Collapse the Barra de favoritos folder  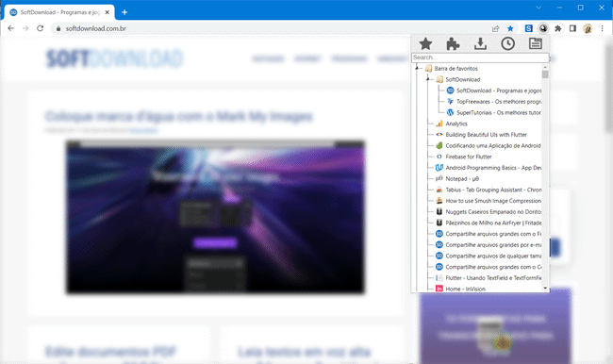click(x=417, y=69)
